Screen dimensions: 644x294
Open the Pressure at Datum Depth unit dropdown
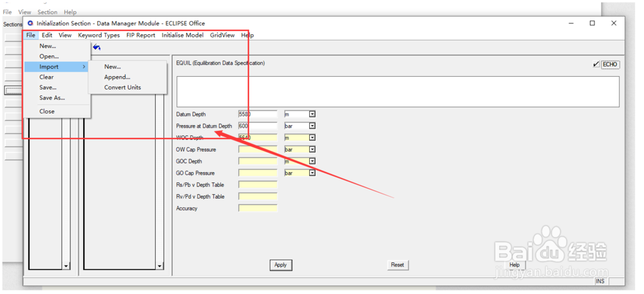pos(312,126)
